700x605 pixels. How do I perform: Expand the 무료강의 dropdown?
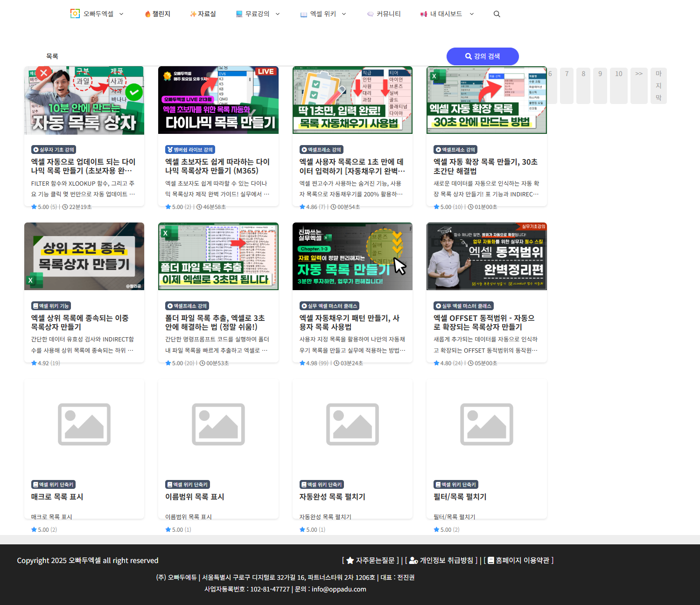[x=277, y=14]
